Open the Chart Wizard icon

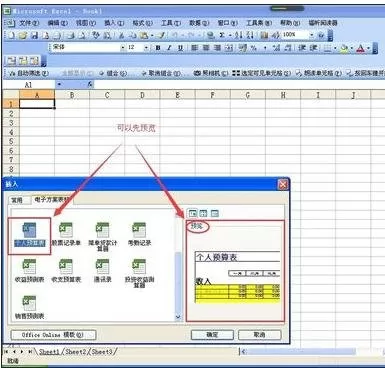coord(264,35)
